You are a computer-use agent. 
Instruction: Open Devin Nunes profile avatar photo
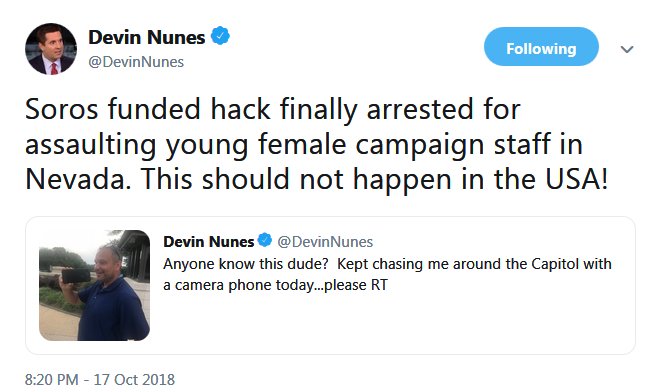(x=51, y=49)
